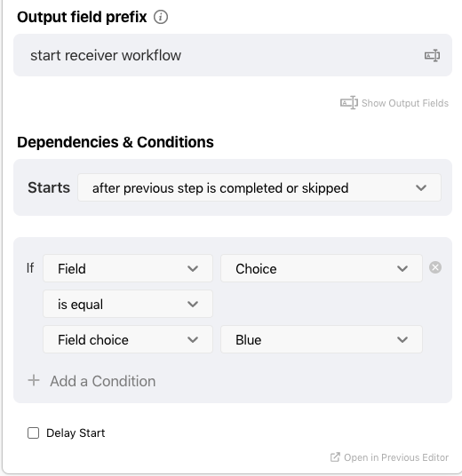
Task: Click the info icon beside Output field prefix
Action: click(161, 17)
